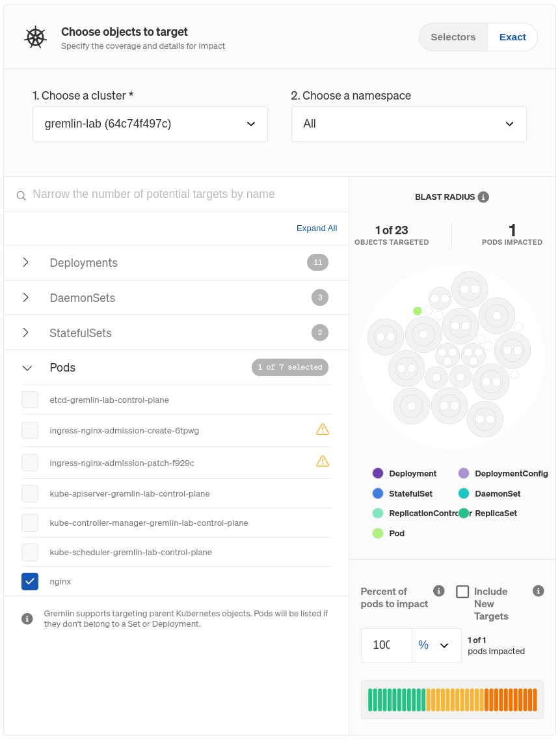560x740 pixels.
Task: Click the Kubernetes helm wheel icon
Action: [36, 38]
